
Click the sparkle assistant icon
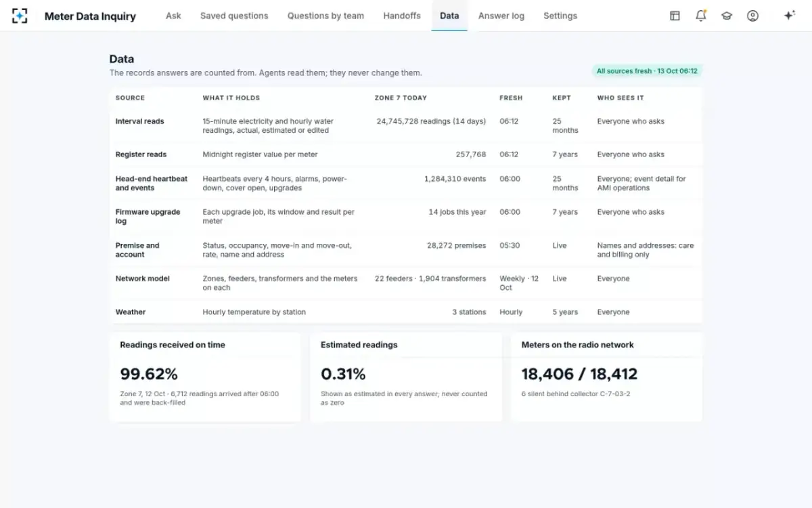pos(789,16)
